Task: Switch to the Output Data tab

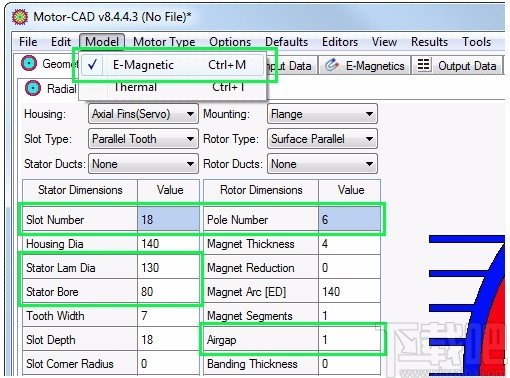Action: (x=457, y=66)
